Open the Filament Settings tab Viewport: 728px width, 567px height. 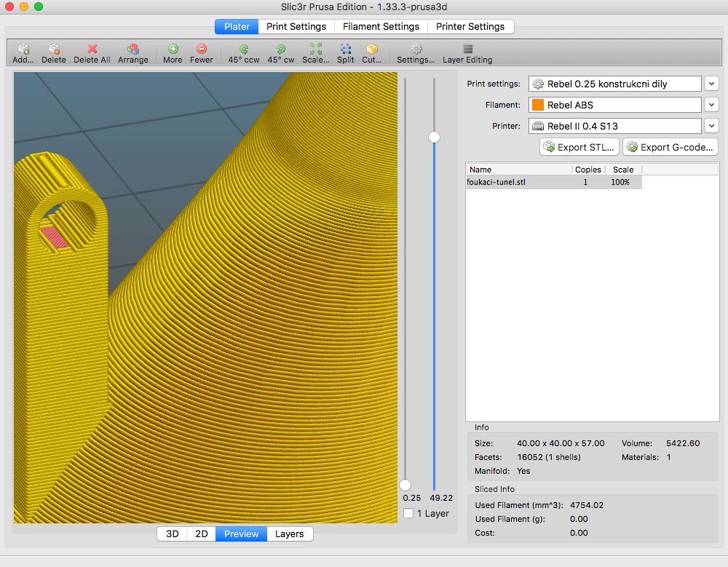click(x=381, y=26)
